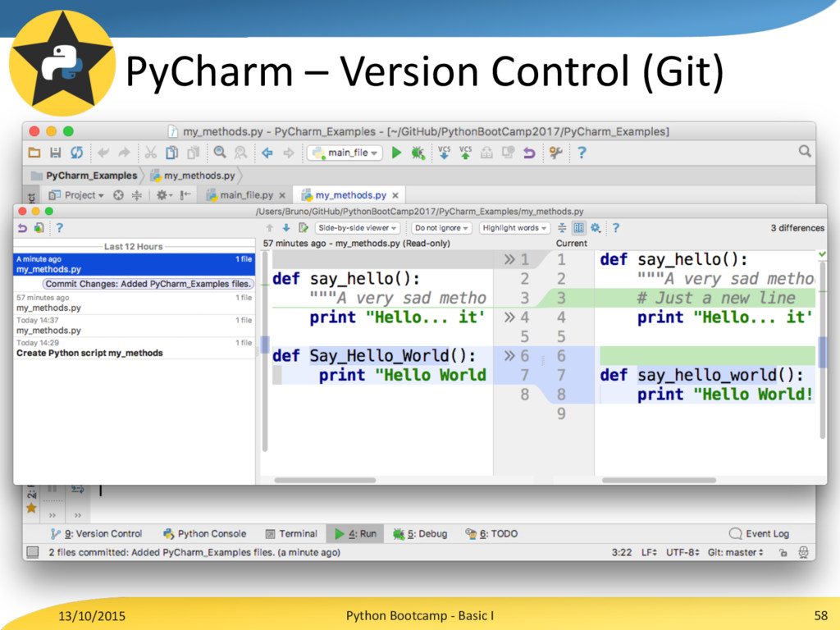Image resolution: width=840 pixels, height=630 pixels.
Task: Open the Project view dropdown
Action: click(76, 195)
